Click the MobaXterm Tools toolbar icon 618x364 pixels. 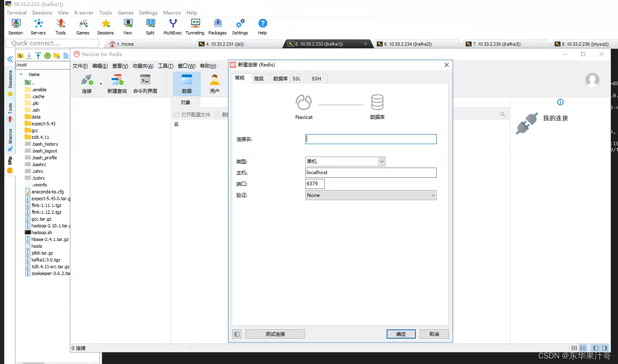[61, 23]
